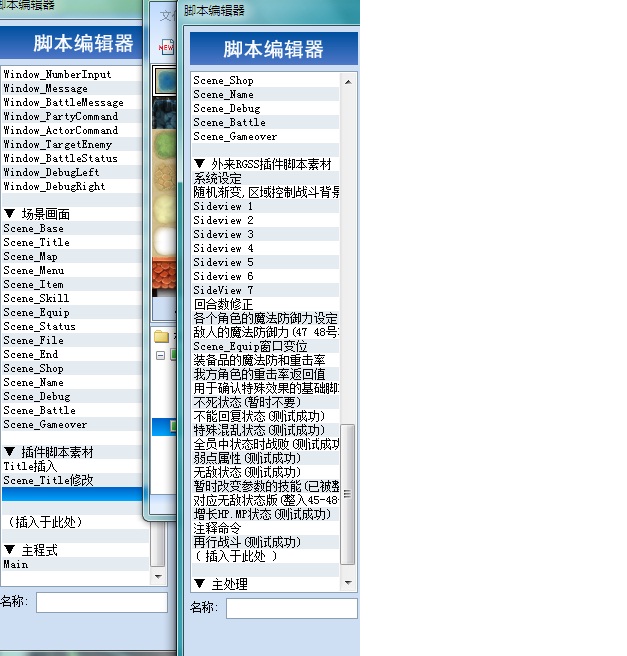
Task: Select Window_ActorCommand script
Action: pyautogui.click(x=72, y=131)
